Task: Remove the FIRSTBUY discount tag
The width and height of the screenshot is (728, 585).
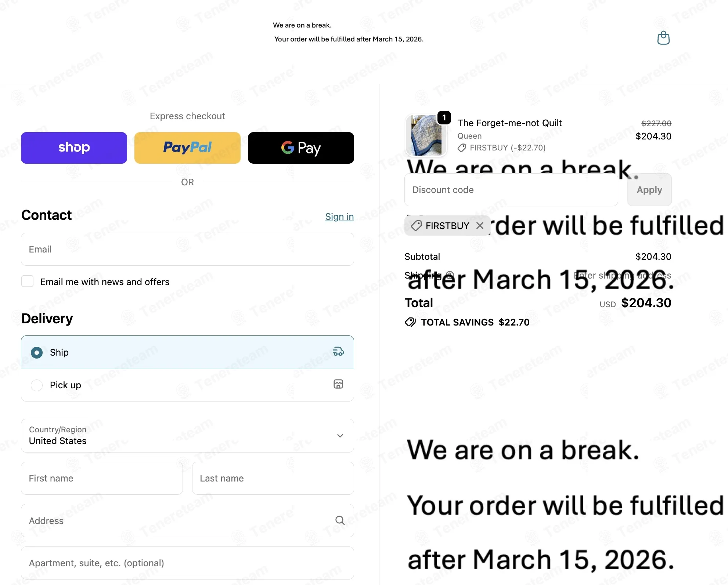Action: click(x=480, y=226)
